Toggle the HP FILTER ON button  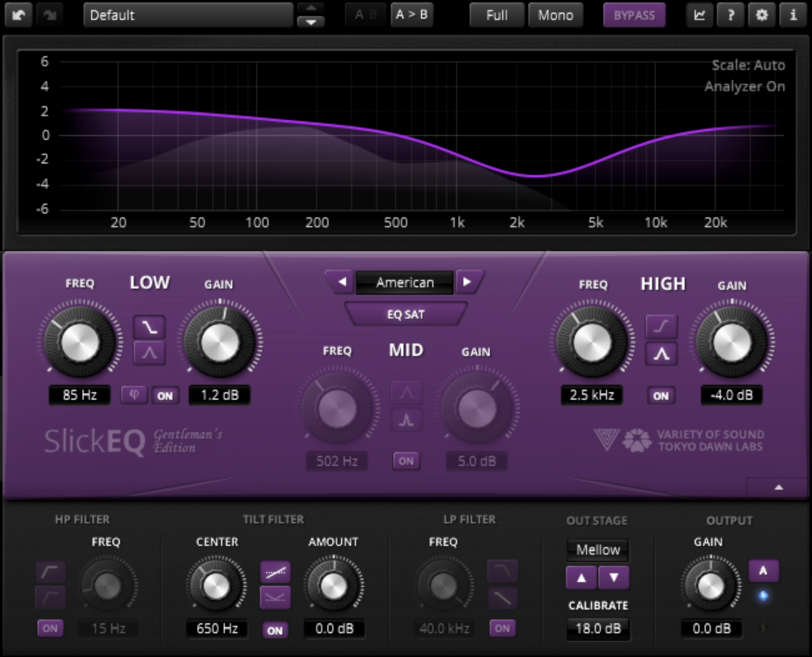click(51, 628)
